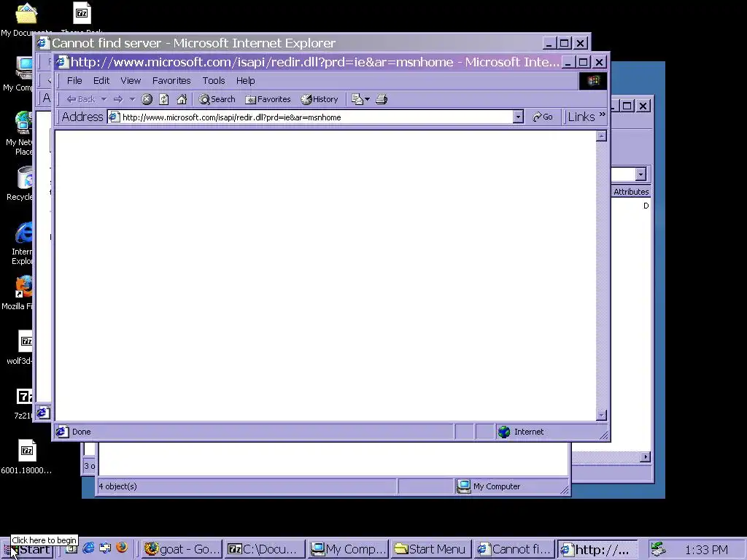This screenshot has width=747, height=560.
Task: Open the File menu
Action: pos(74,80)
